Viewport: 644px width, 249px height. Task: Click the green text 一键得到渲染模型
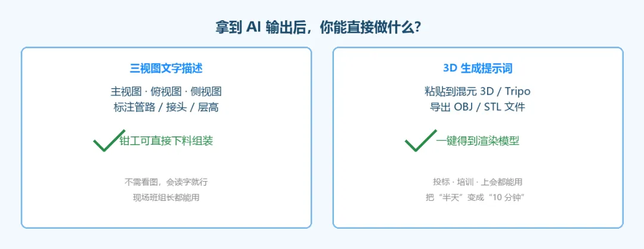click(478, 141)
